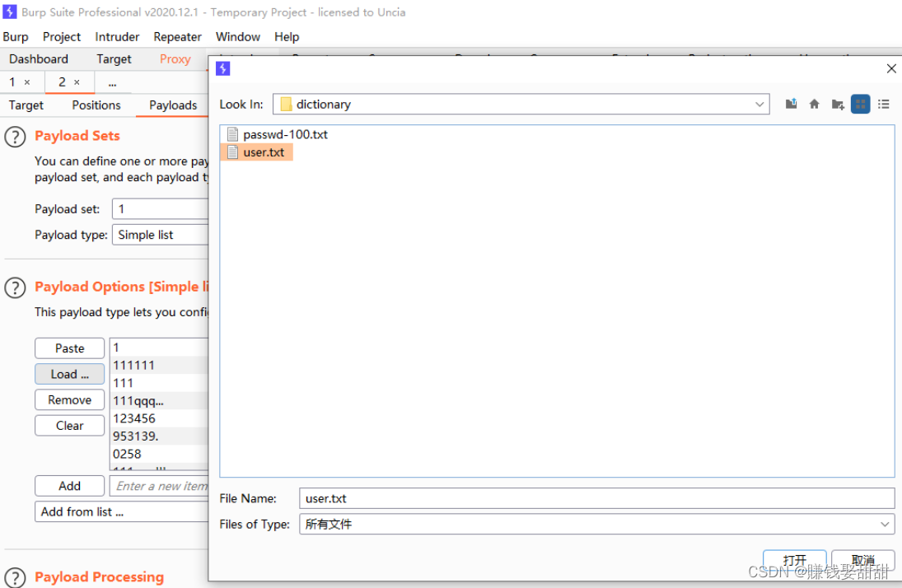This screenshot has width=902, height=588.
Task: Click Enter a new item field
Action: 159,486
